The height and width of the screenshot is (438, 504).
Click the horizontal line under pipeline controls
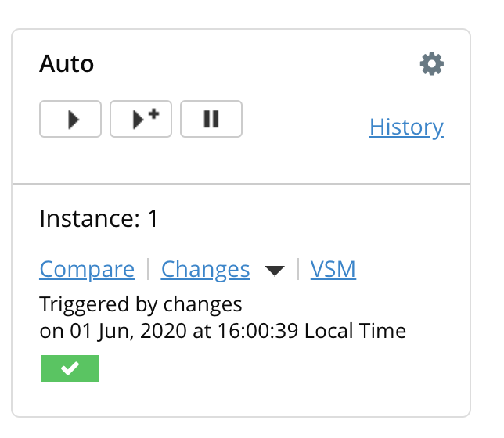[241, 184]
